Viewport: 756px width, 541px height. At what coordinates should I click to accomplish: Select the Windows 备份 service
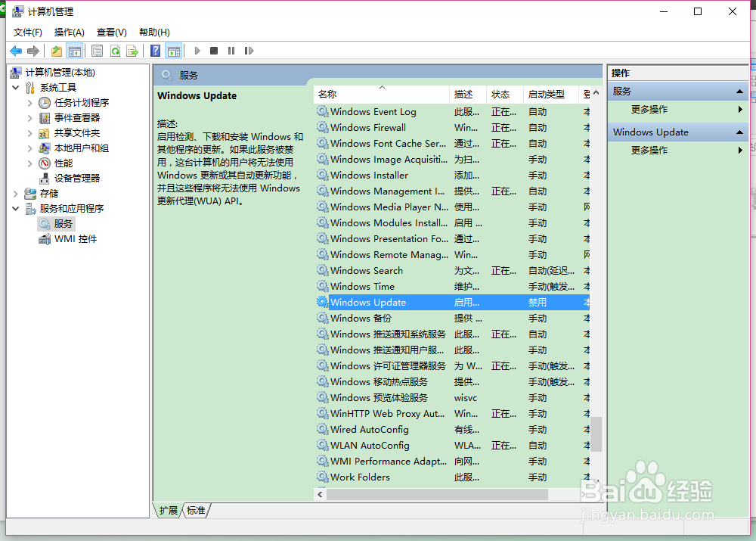(x=361, y=319)
